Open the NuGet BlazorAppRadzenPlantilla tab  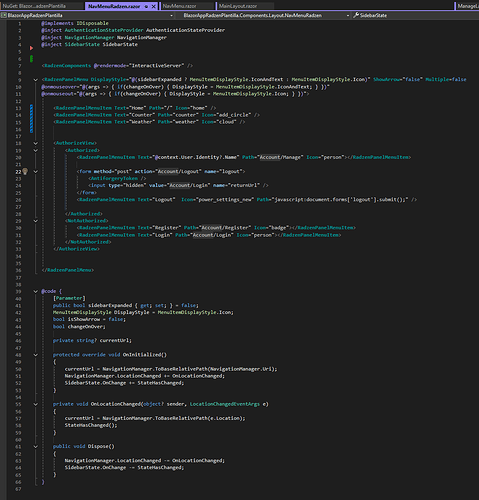coord(42,6)
